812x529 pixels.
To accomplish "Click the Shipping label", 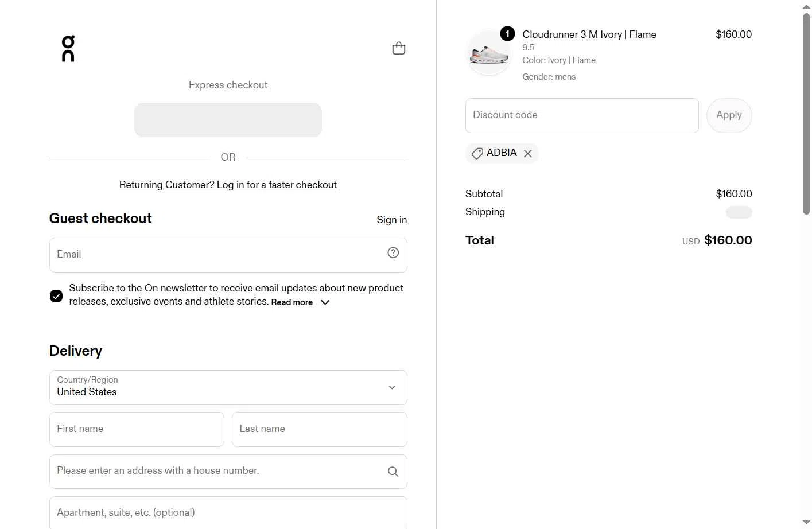I will 485,212.
